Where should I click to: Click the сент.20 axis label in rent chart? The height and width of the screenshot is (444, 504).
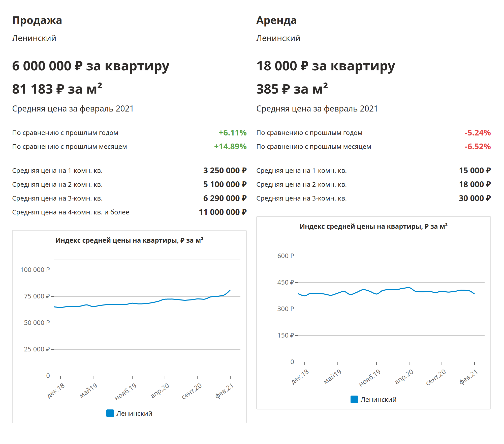436,377
